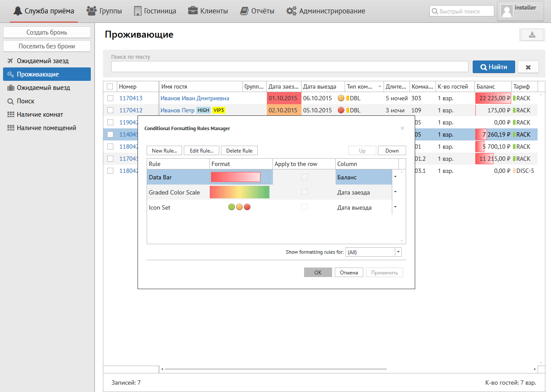Expand the Show formatting rules for dropdown
This screenshot has height=392, width=551.
point(398,252)
